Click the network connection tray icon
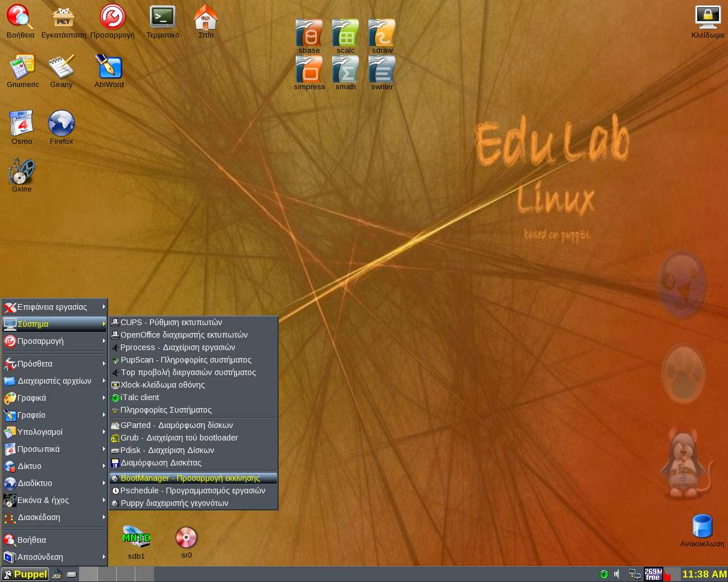Viewport: 728px width, 582px height. tap(634, 574)
